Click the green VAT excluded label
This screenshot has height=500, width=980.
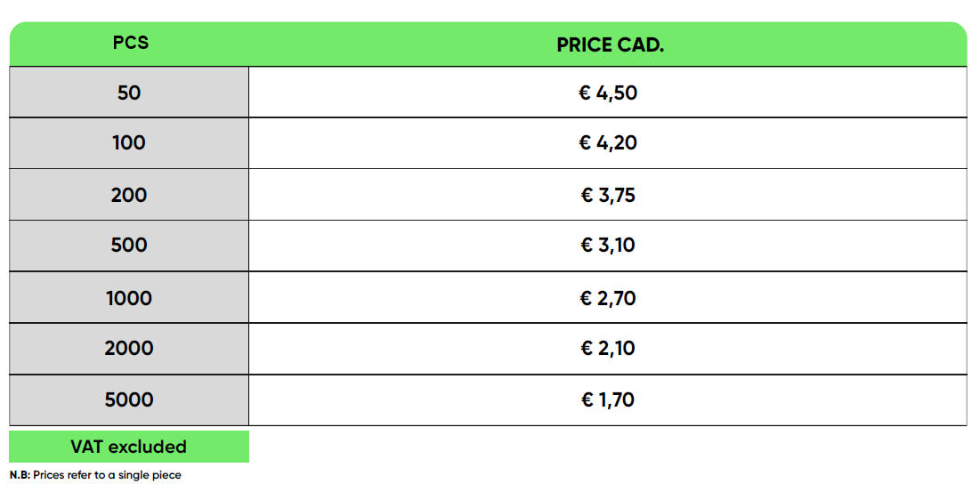[129, 447]
